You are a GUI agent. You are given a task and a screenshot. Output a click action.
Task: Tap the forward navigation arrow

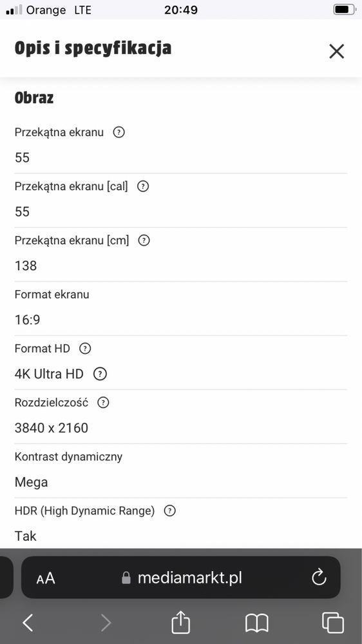click(106, 623)
